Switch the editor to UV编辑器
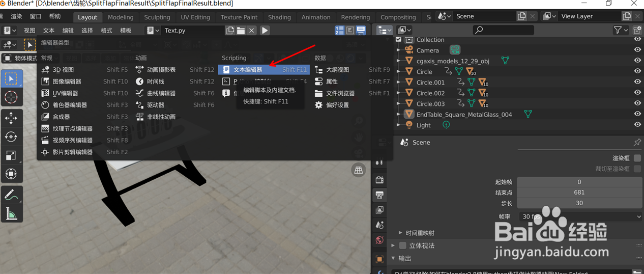The height and width of the screenshot is (274, 644). [84, 93]
